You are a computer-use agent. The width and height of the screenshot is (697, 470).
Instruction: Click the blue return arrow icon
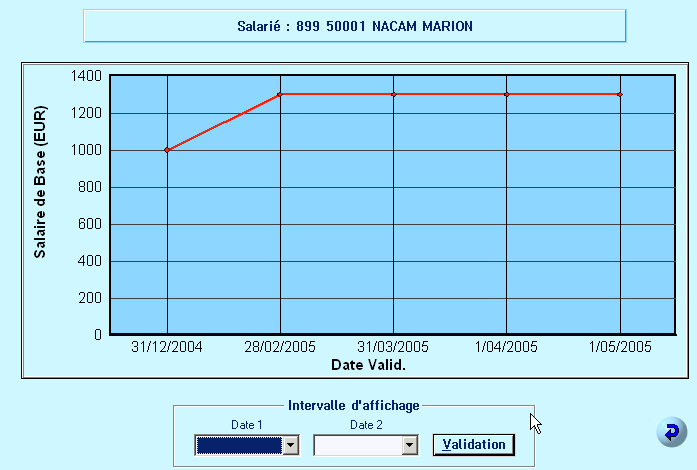pos(670,432)
